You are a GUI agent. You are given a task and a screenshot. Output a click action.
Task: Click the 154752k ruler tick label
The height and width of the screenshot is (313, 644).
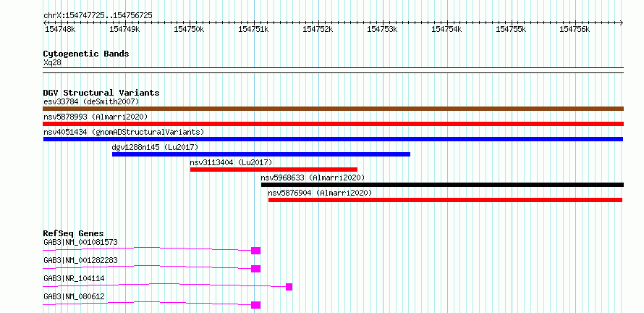[x=318, y=29]
